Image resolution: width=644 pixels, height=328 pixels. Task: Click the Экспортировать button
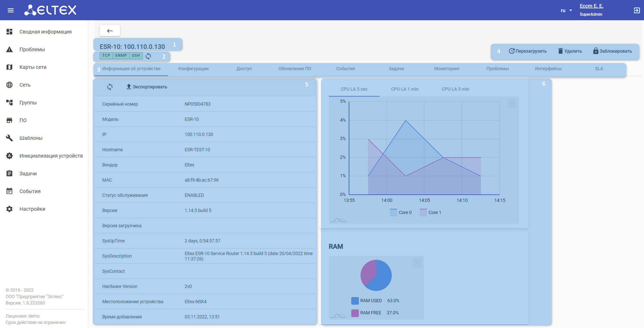tap(147, 87)
